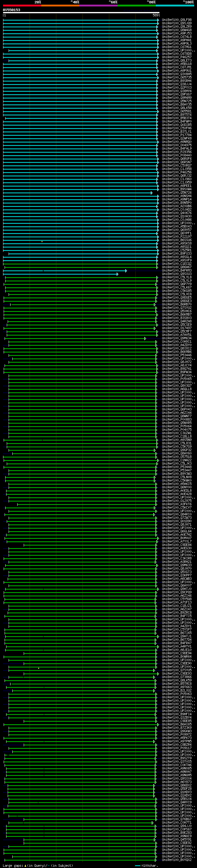
Task: Select the UniRef100_B8AY35 label
Action: (x=176, y=104)
